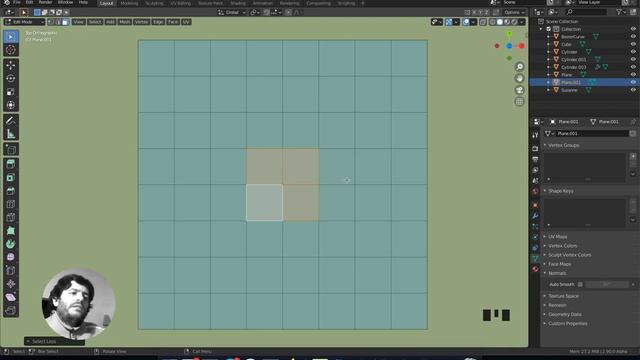Select the Shear tool
Screen dimensions: 640x360
(11, 297)
